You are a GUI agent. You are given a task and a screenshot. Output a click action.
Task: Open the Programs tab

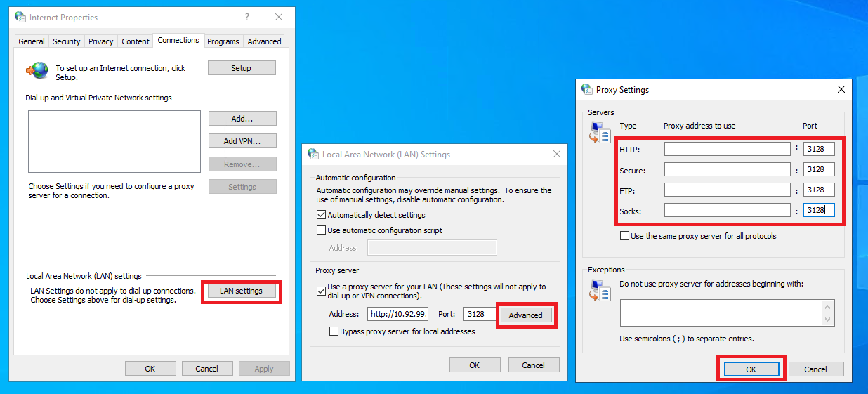pyautogui.click(x=223, y=41)
